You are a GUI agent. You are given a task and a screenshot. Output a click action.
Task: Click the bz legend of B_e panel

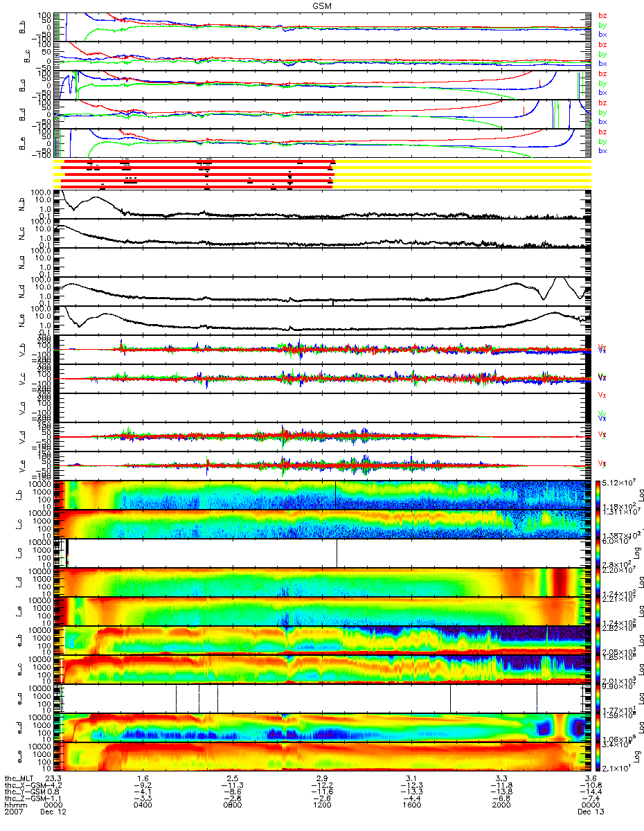coord(602,132)
